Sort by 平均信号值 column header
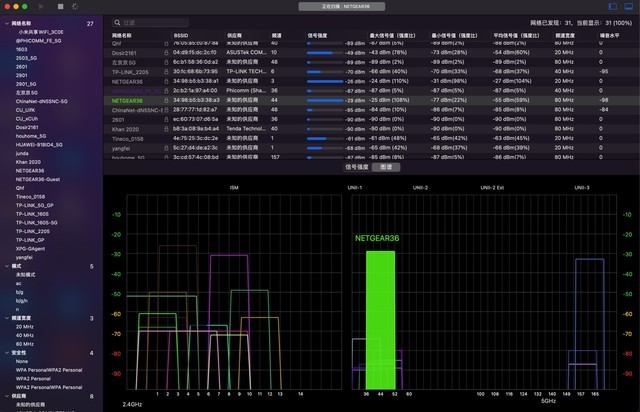640x412 pixels. pyautogui.click(x=516, y=36)
